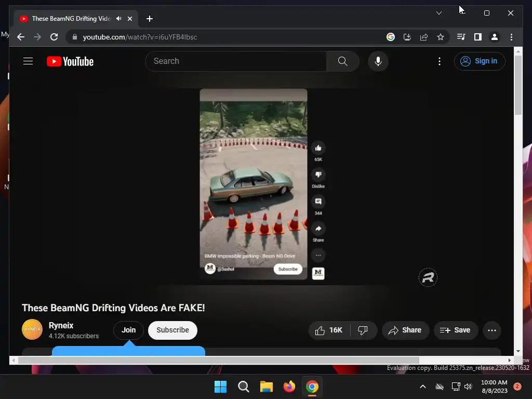Click the Ryneix channel watermark in video
This screenshot has height=399, width=532.
point(428,277)
